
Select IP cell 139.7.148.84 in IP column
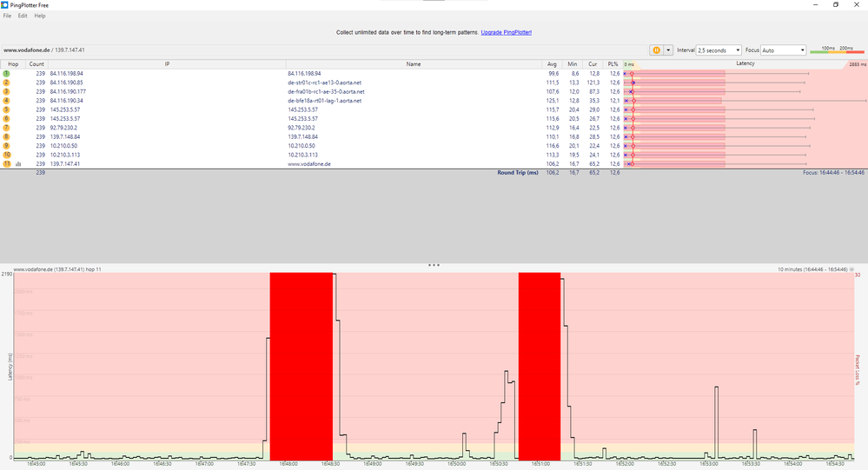[65, 136]
